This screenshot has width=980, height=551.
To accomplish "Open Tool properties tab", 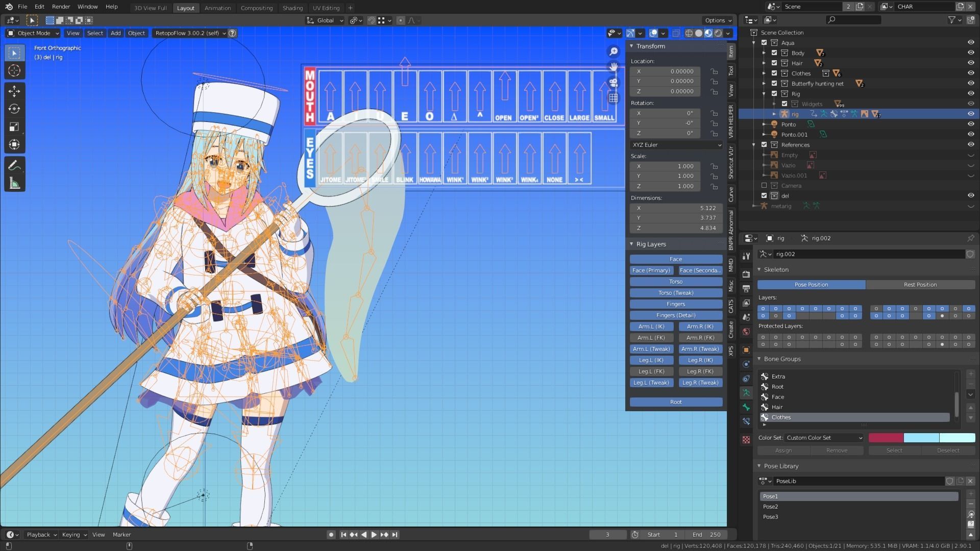I will pos(746,256).
